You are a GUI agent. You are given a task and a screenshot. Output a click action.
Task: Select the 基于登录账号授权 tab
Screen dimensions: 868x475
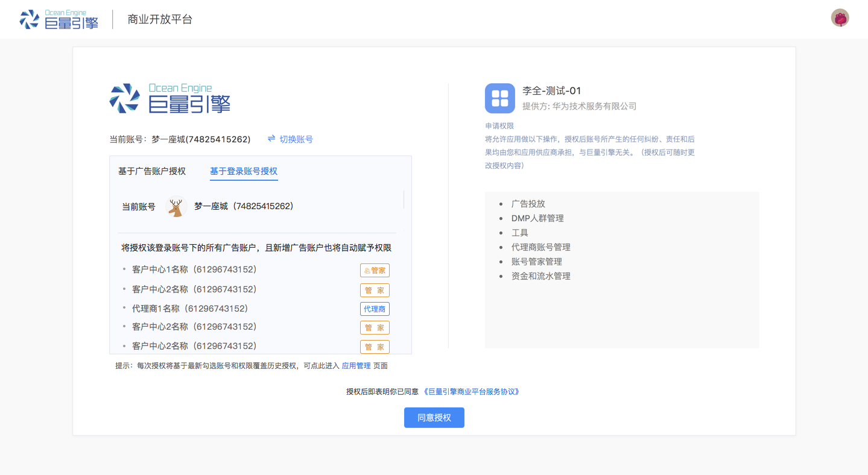[244, 171]
